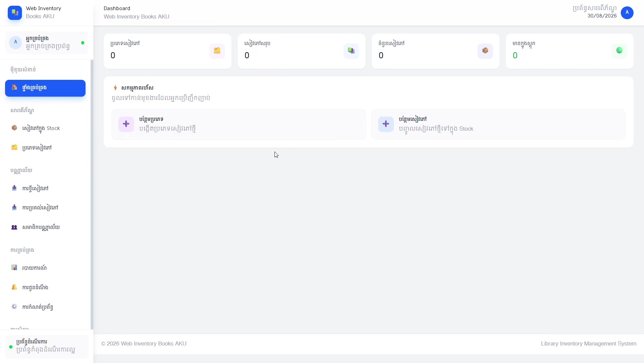Screen dimensions: 644x363
Task: Click the bar chart reports sidebar icon
Action: [x=14, y=268]
